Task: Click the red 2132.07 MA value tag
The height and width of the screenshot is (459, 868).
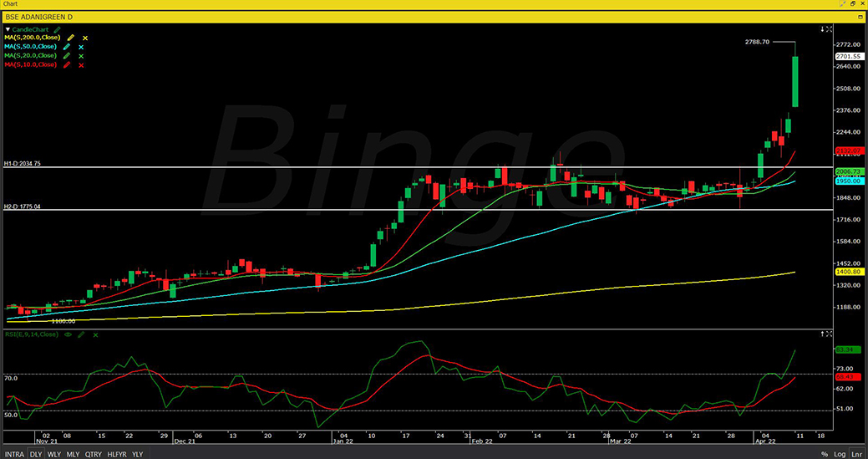Action: tap(848, 150)
